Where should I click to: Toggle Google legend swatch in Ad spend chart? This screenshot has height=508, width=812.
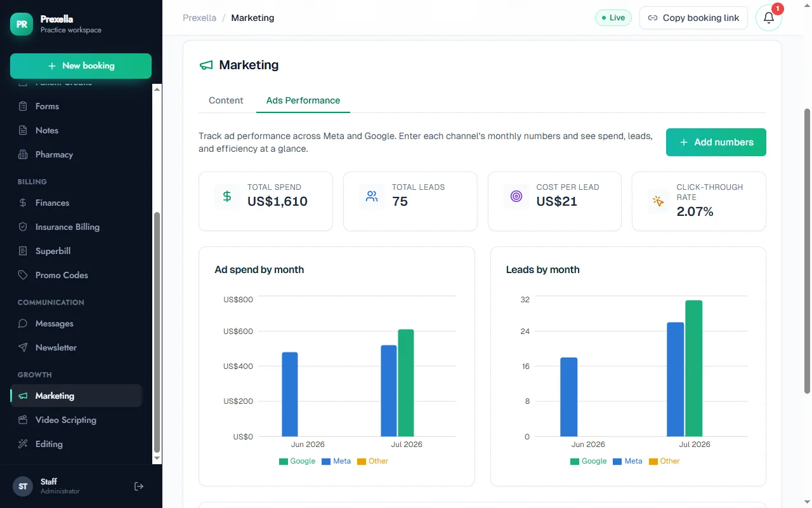pos(284,462)
